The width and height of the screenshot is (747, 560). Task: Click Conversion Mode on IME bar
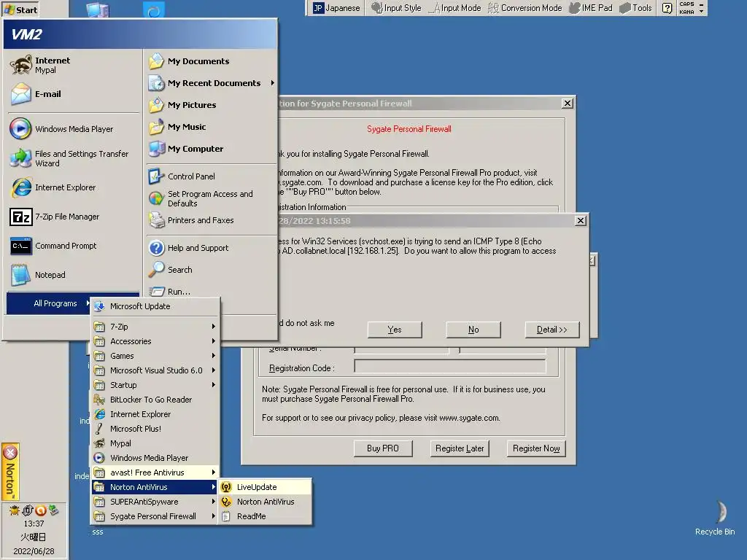click(x=525, y=8)
